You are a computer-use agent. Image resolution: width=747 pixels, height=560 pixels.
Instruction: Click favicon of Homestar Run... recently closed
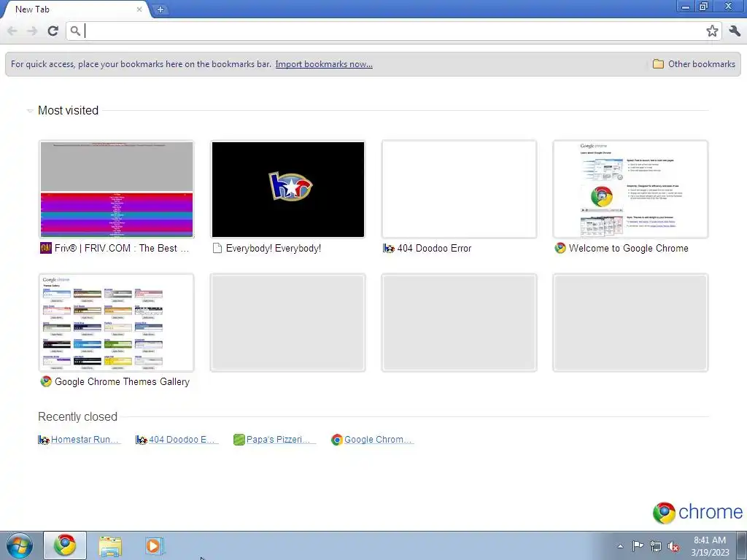pyautogui.click(x=43, y=440)
